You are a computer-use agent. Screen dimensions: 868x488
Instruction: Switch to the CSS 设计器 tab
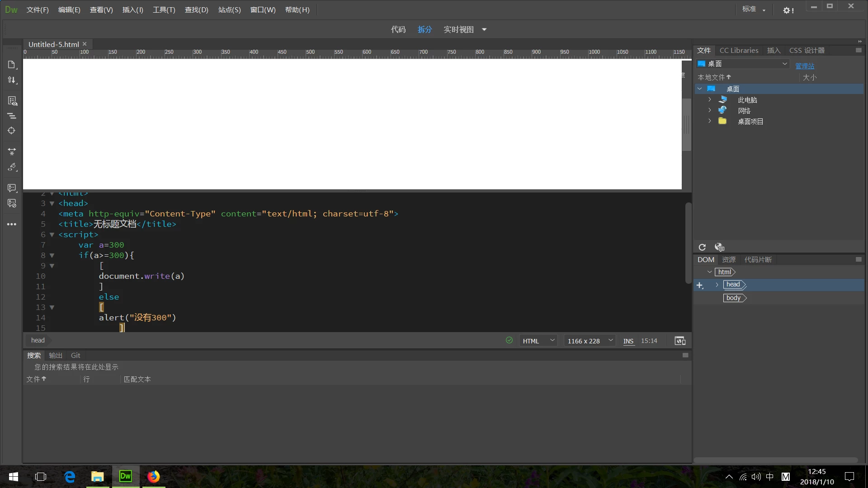point(807,50)
